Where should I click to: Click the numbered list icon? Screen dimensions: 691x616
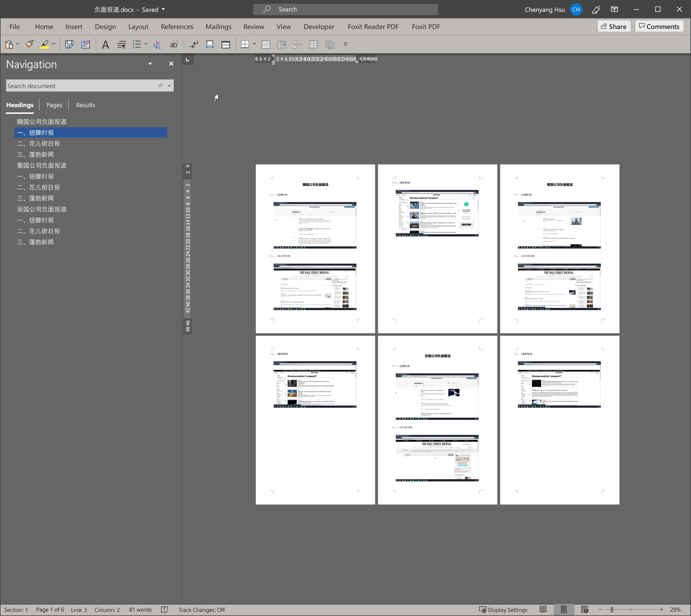click(136, 44)
